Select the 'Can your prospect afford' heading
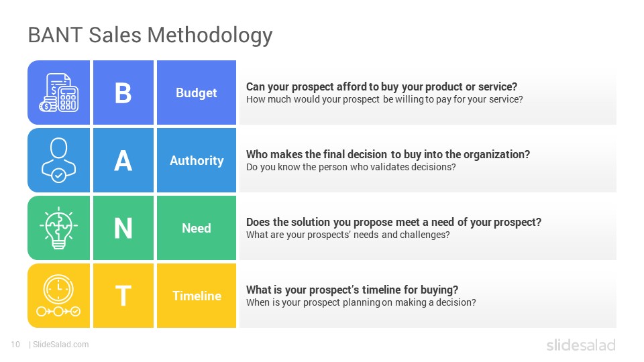Image resolution: width=644 pixels, height=362 pixels. tap(382, 86)
